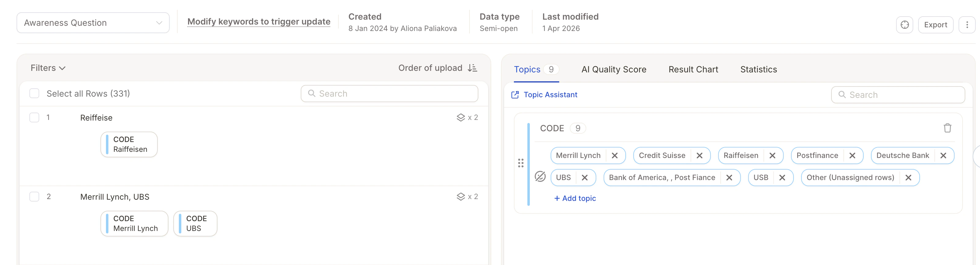The image size is (980, 265).
Task: Click the '1 Apr 2026' last modified date
Action: (x=561, y=29)
